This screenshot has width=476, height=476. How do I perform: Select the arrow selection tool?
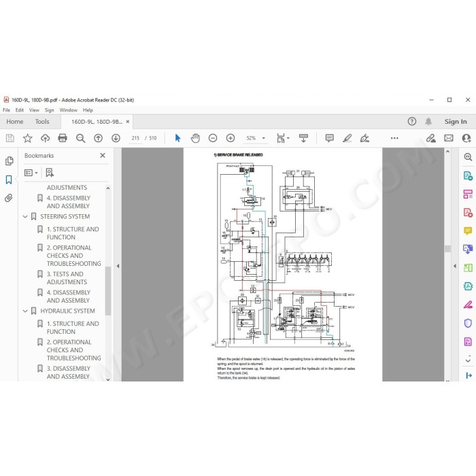pyautogui.click(x=177, y=138)
